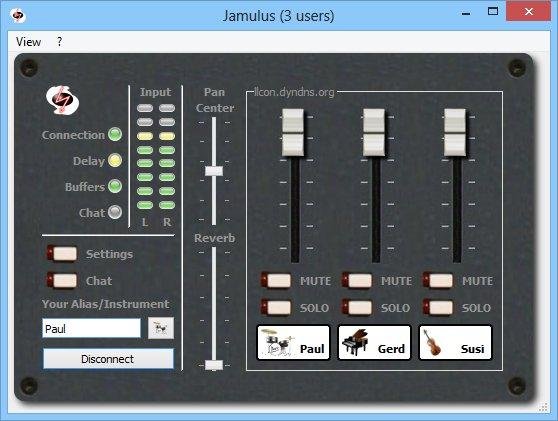Click the Buffers status LED

[115, 186]
